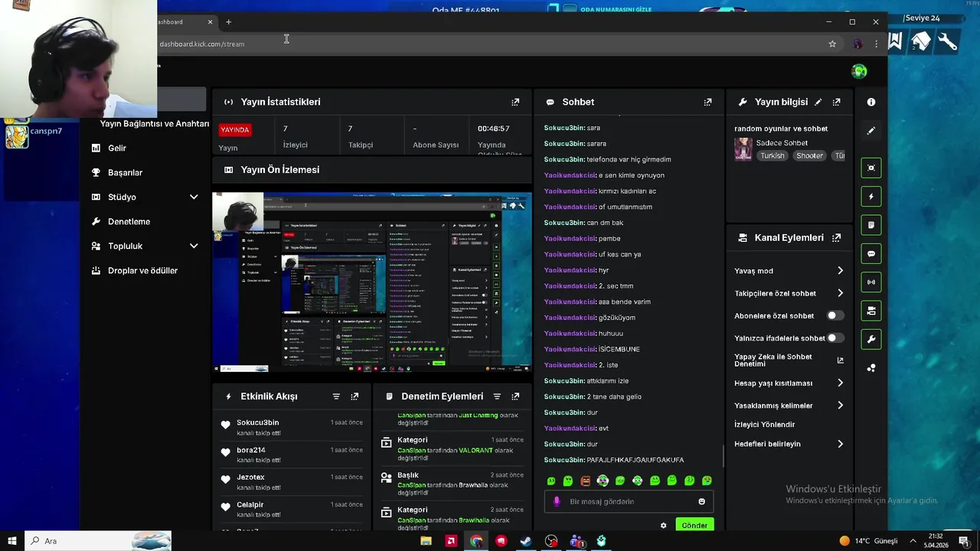Viewport: 980px width, 551px height.
Task: Toggle the stream preview widget sidebar icon
Action: 871,168
